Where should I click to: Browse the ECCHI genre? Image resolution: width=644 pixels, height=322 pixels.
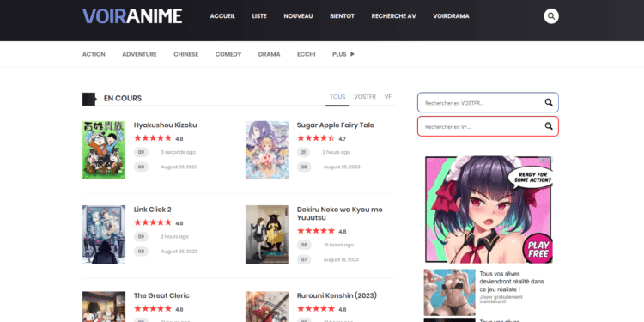click(x=307, y=54)
